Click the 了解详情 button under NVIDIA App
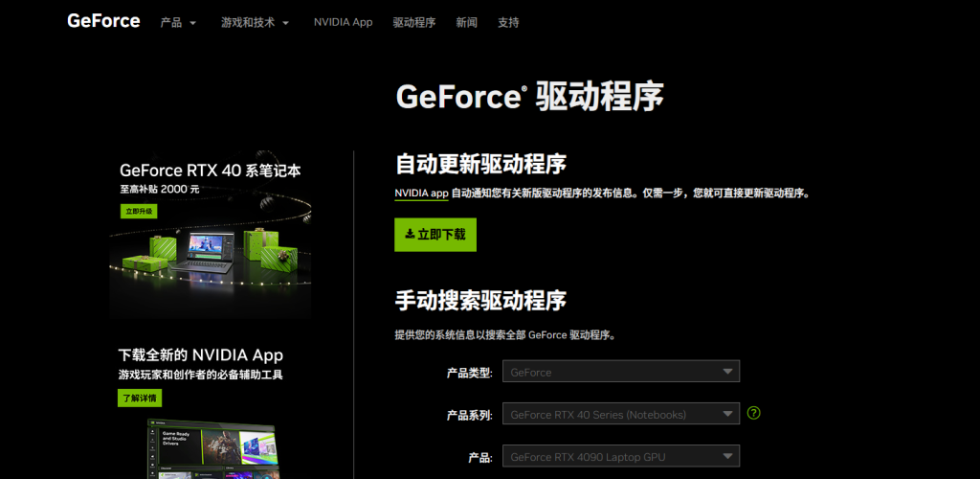The image size is (980, 479). [x=140, y=398]
